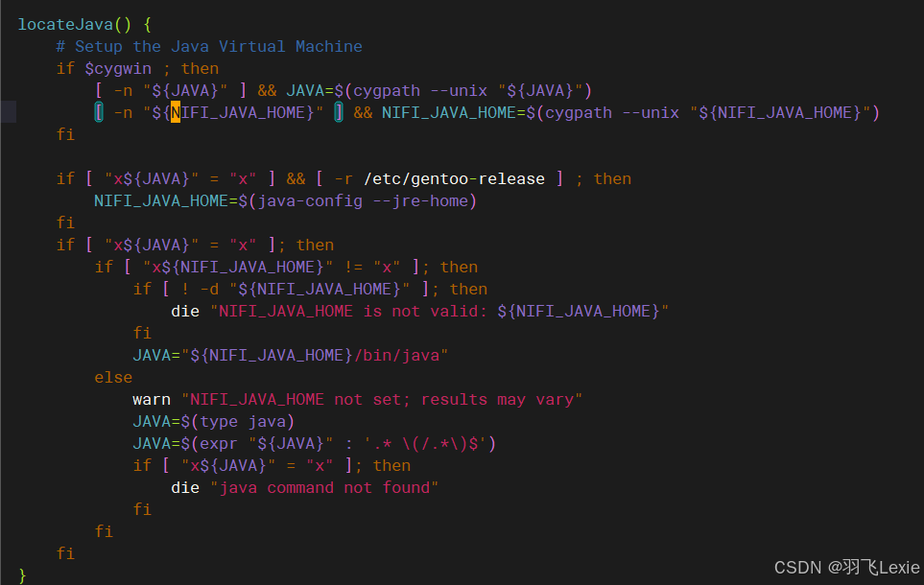Select the highlighted opening bracket on the cygwin check line

(99, 112)
